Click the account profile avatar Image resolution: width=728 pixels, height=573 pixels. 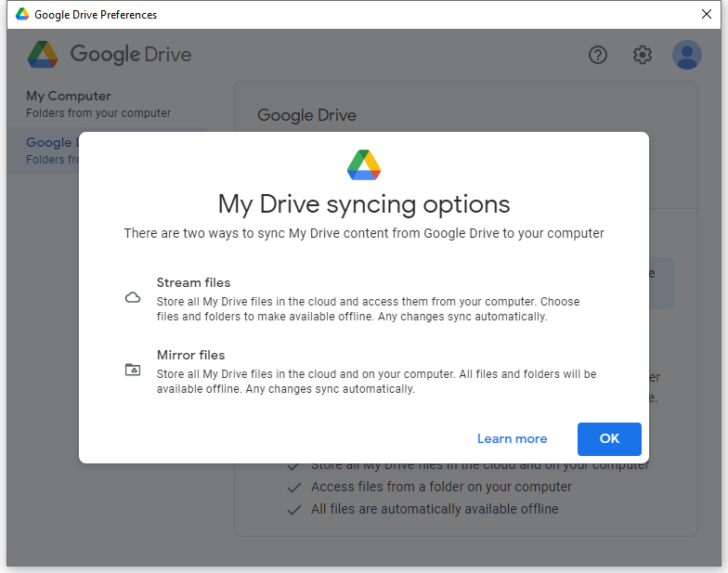[x=687, y=55]
